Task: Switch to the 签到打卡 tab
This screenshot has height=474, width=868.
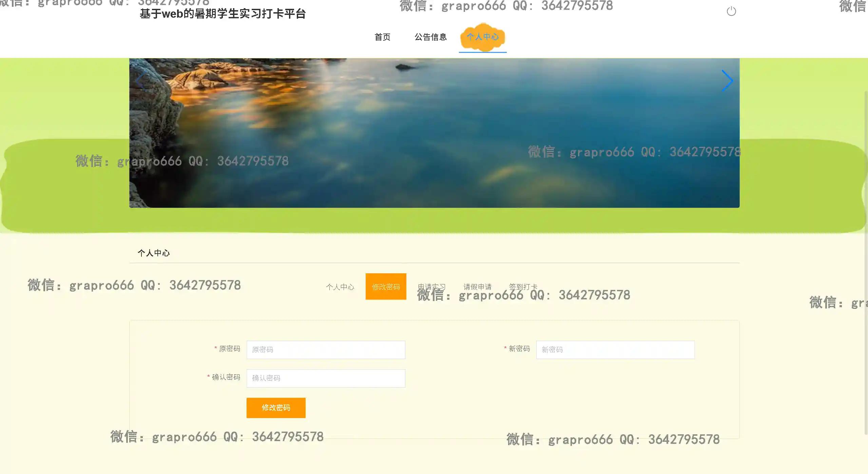Action: pyautogui.click(x=523, y=287)
